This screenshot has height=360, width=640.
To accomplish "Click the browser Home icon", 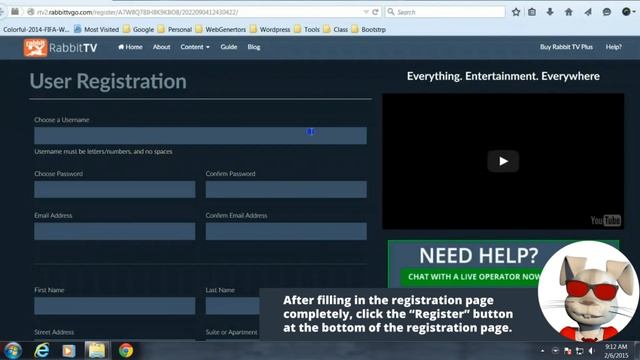I will 569,12.
